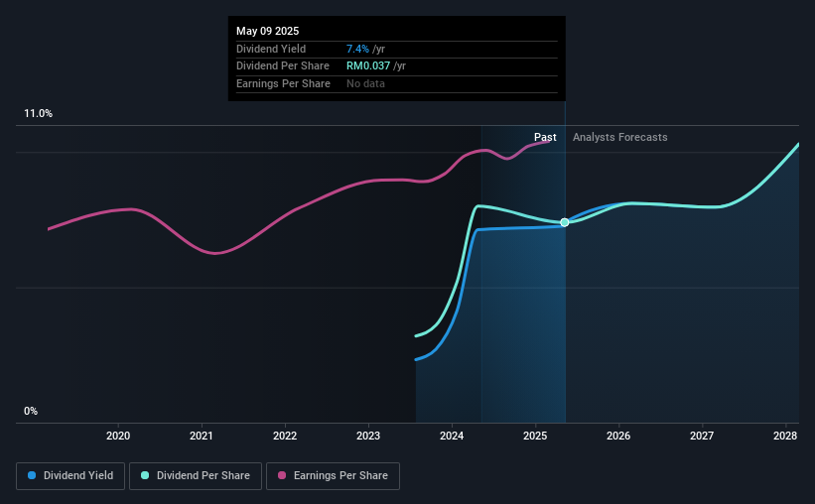This screenshot has height=504, width=815.
Task: Toggle the Dividend Yield legend button
Action: pos(70,476)
